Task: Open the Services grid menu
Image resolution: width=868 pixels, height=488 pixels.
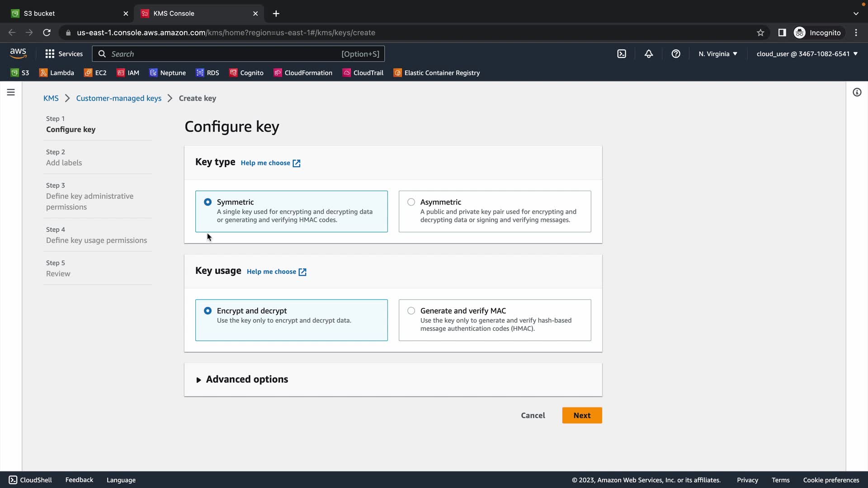Action: (64, 54)
